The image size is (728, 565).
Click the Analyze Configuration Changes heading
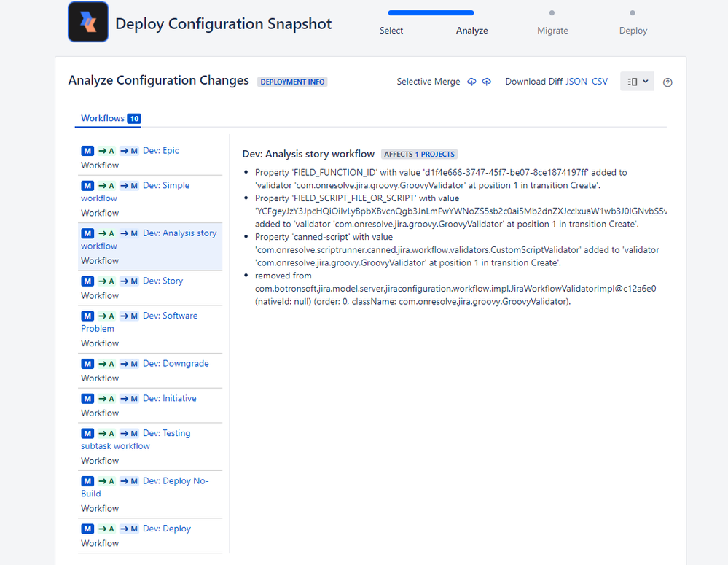[x=158, y=80]
